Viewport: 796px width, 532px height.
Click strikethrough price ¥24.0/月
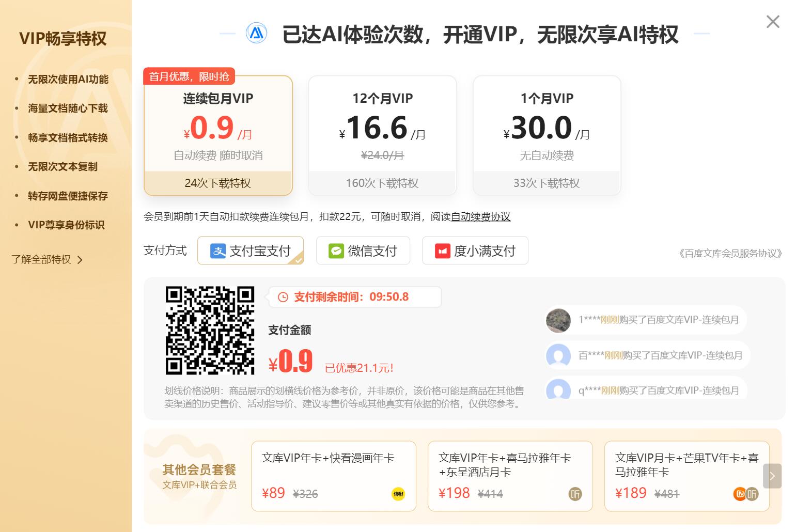382,155
